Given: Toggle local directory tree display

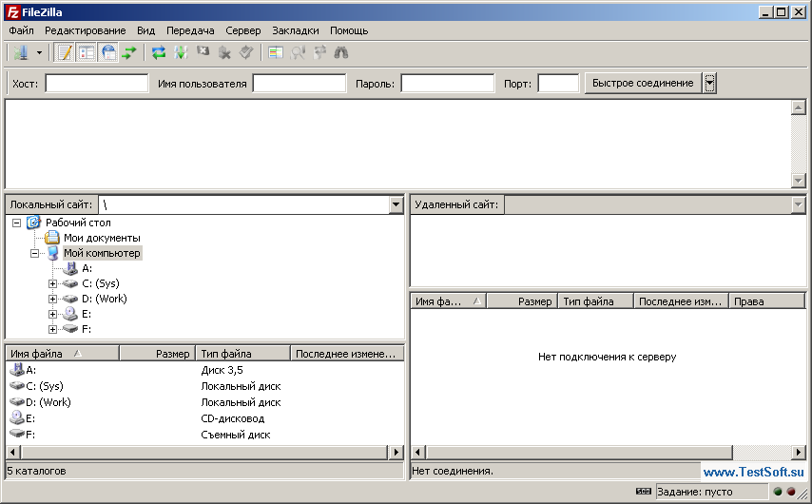Looking at the screenshot, I should [x=87, y=52].
